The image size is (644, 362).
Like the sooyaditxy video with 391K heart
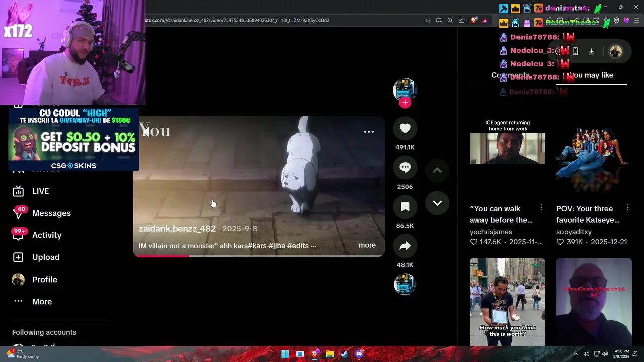[x=560, y=242]
